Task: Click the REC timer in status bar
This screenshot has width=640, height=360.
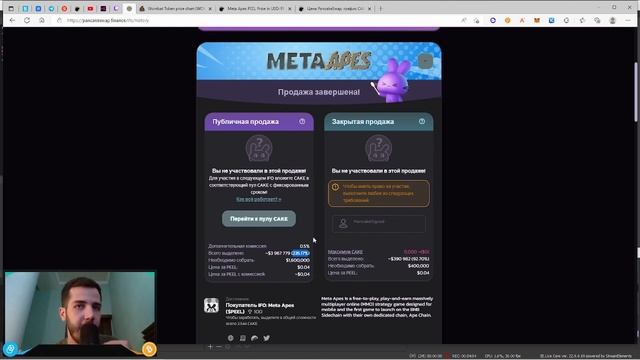Action: pyautogui.click(x=464, y=356)
